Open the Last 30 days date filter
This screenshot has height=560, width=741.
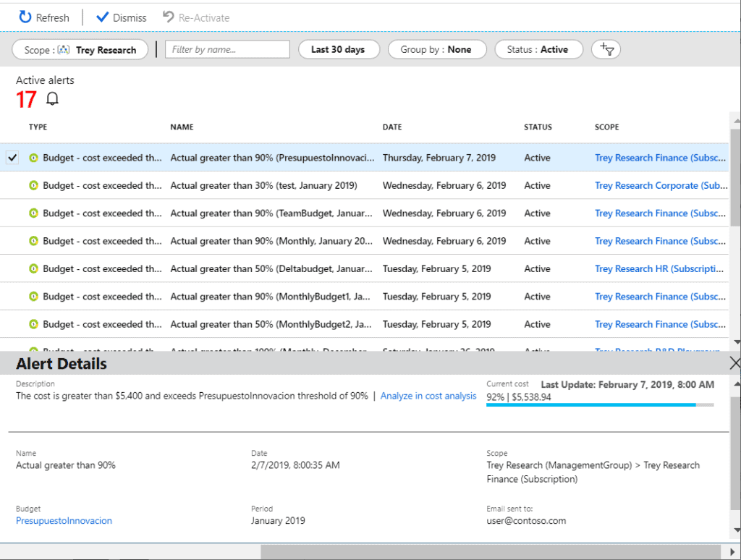337,49
